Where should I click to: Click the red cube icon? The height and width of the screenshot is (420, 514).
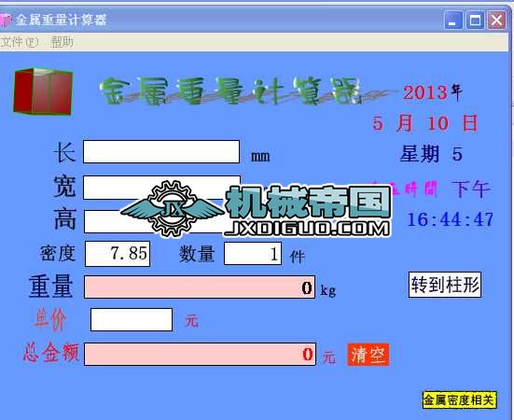(x=43, y=91)
